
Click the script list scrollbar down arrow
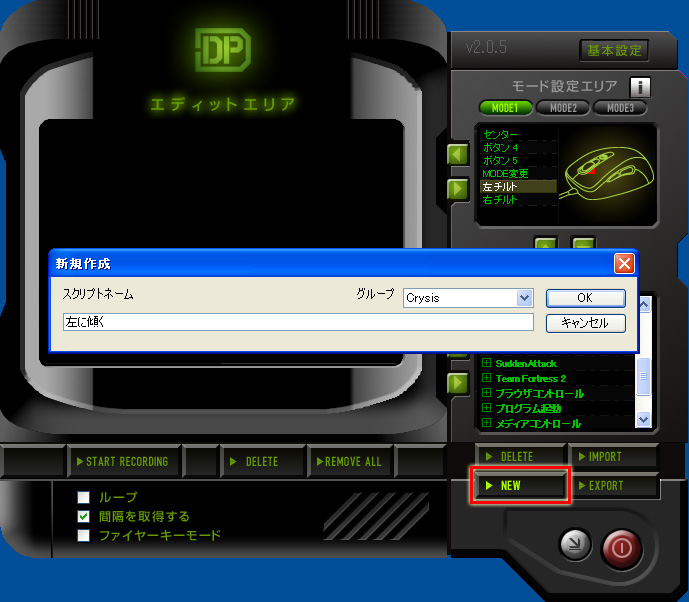[x=644, y=421]
